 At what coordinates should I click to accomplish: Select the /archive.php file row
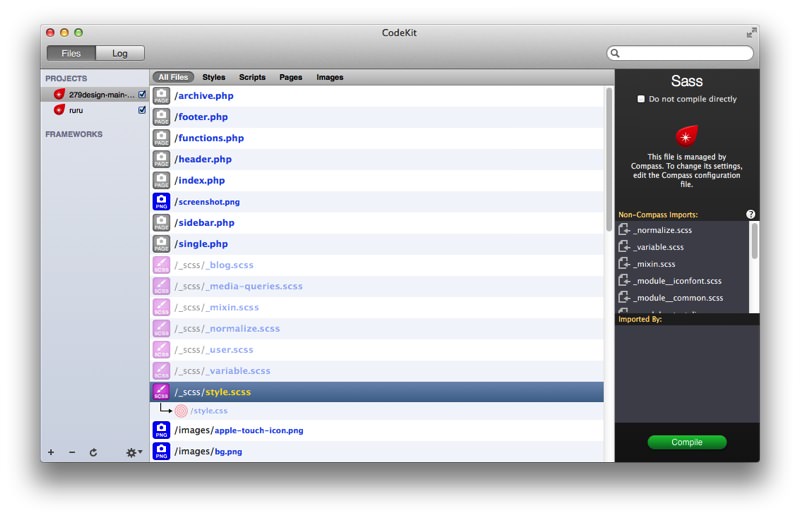(377, 95)
